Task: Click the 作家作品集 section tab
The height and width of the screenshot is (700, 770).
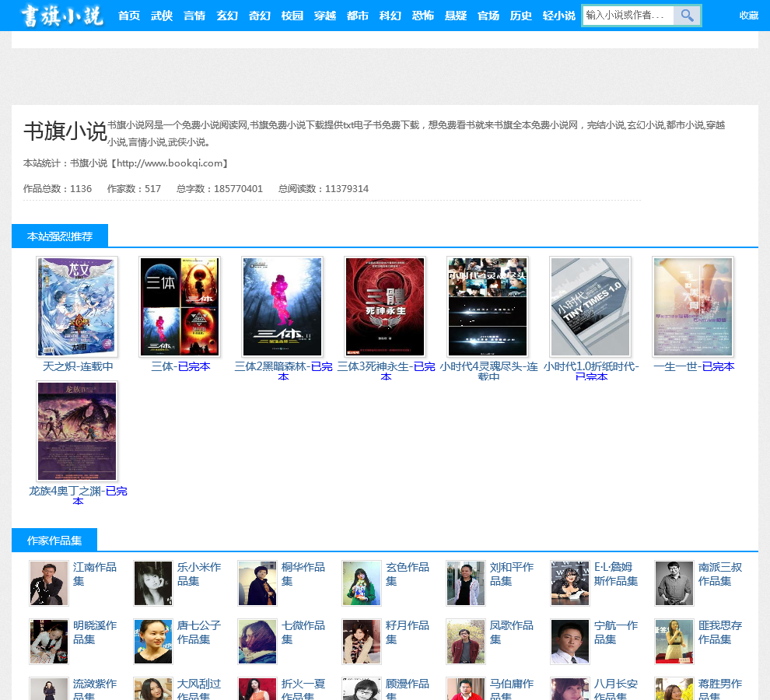Action: [54, 541]
